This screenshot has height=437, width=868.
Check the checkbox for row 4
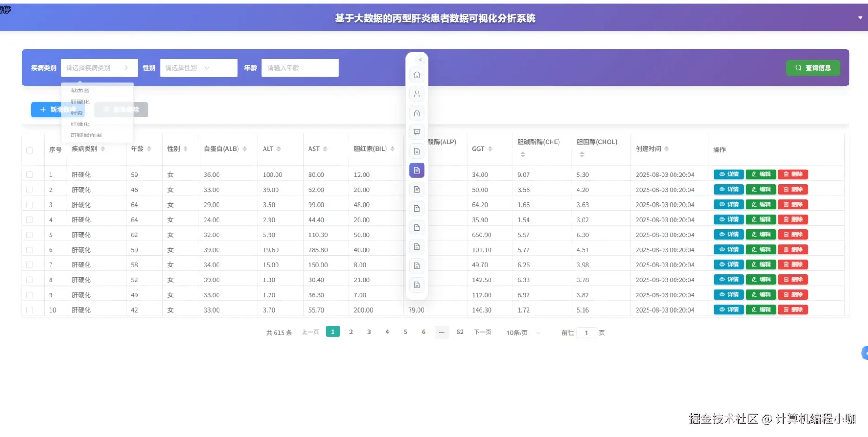pyautogui.click(x=30, y=220)
